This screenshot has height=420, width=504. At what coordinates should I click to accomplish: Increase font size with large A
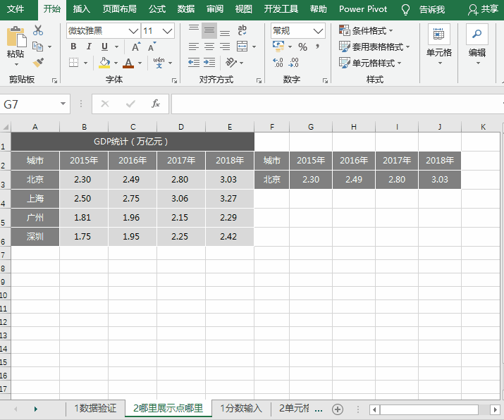[x=136, y=47]
